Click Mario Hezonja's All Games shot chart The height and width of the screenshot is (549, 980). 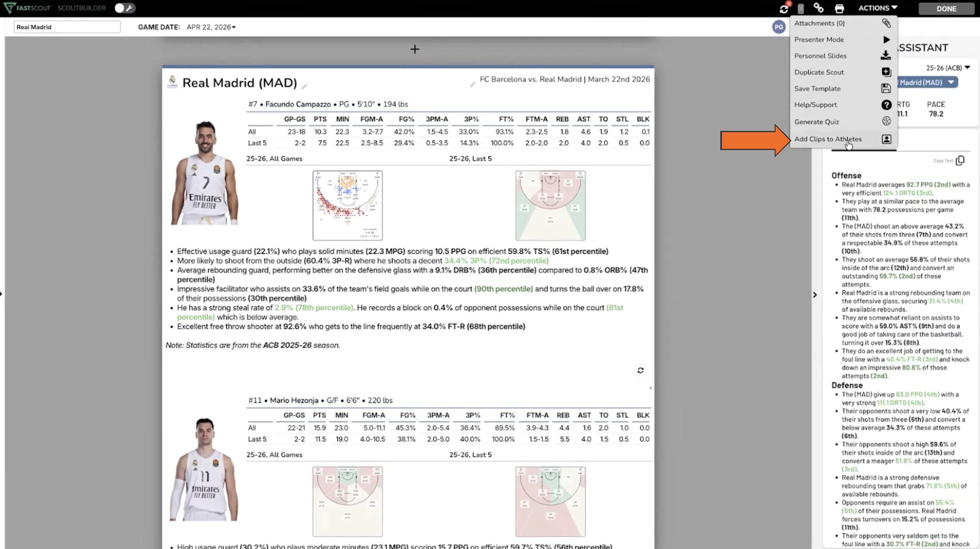[347, 501]
